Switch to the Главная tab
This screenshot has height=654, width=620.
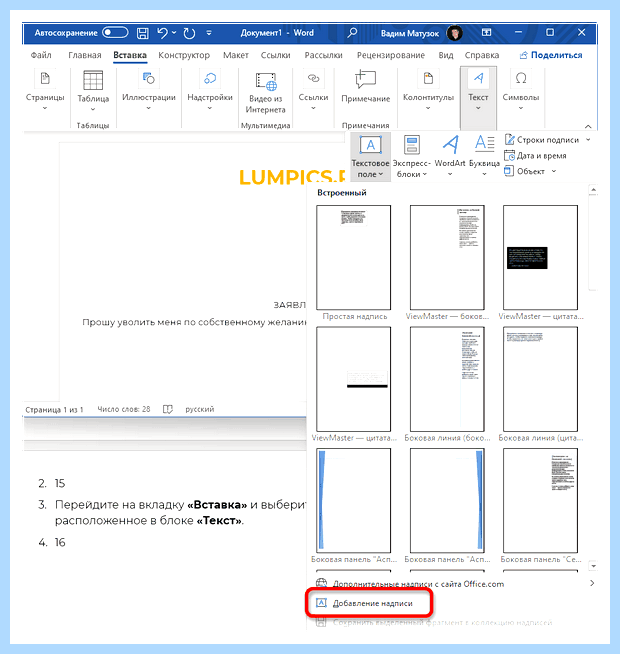(x=85, y=55)
